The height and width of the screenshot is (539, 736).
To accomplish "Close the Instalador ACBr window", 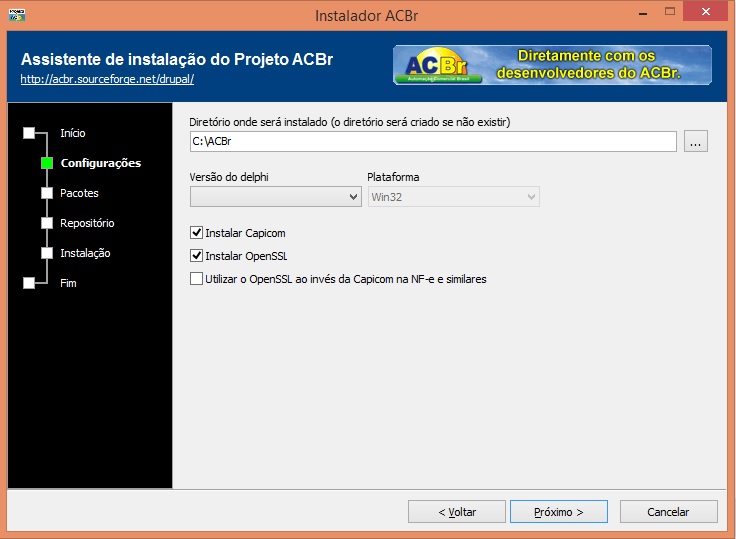I will click(x=705, y=12).
